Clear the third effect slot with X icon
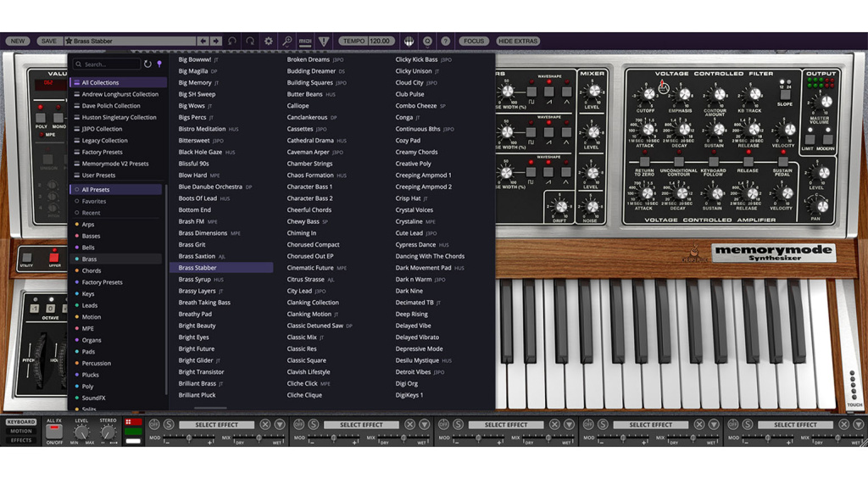This screenshot has height=479, width=868. point(554,424)
